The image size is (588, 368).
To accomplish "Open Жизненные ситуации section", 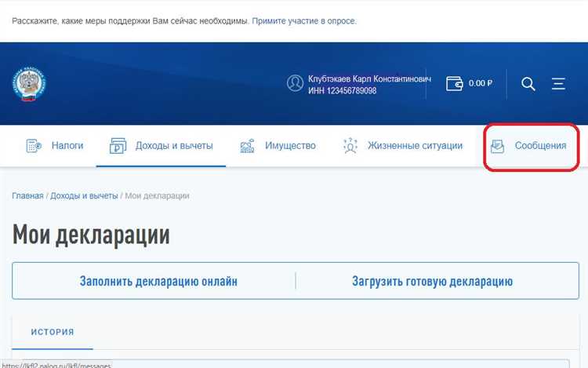I will pyautogui.click(x=415, y=145).
